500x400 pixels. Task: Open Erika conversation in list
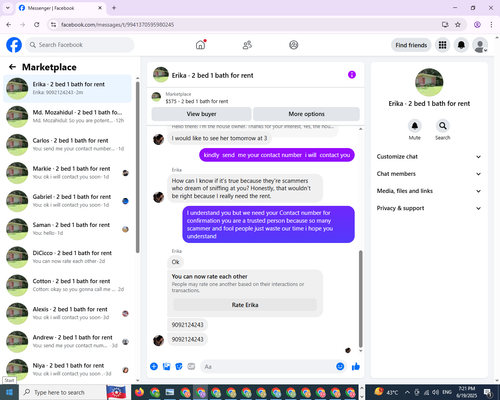(x=67, y=88)
